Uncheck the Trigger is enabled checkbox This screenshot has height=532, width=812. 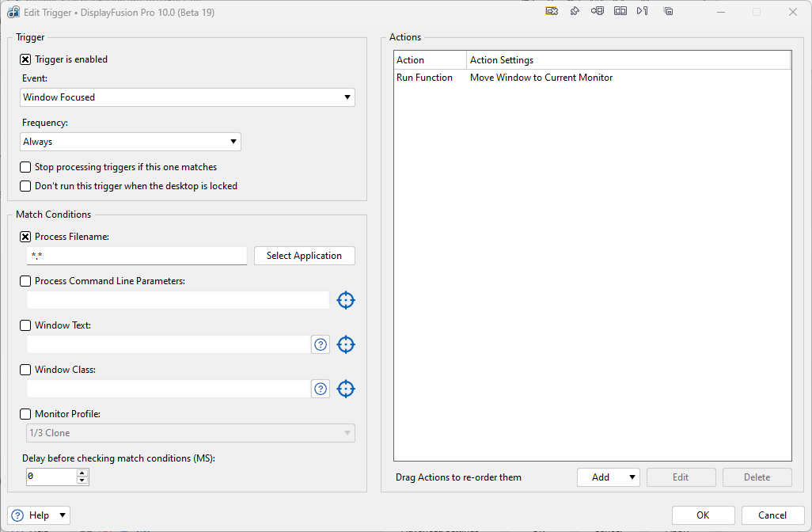(26, 59)
